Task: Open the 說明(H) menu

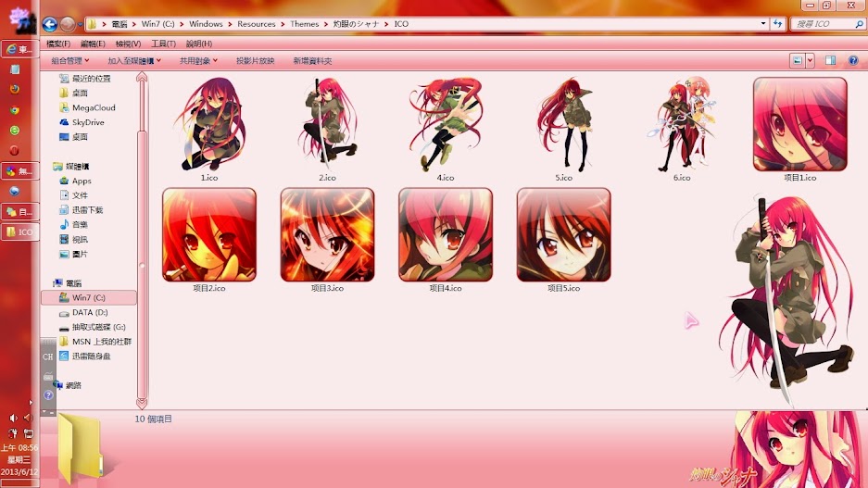Action: pyautogui.click(x=199, y=44)
